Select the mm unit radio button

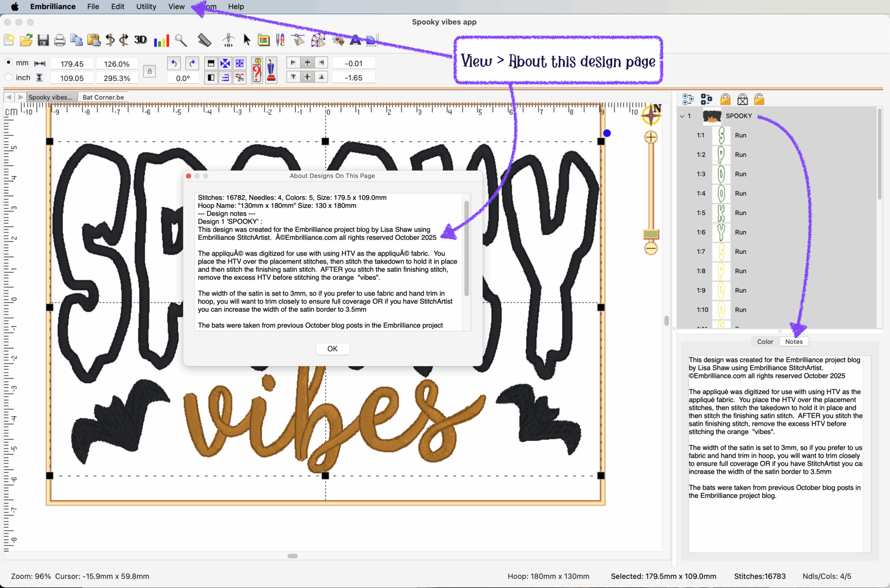coord(9,63)
